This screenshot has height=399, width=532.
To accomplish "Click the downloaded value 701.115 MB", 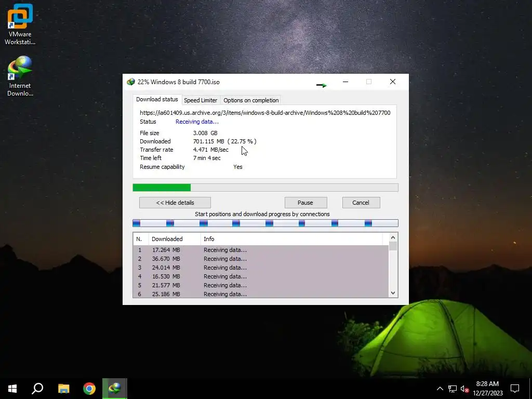I will [209, 141].
